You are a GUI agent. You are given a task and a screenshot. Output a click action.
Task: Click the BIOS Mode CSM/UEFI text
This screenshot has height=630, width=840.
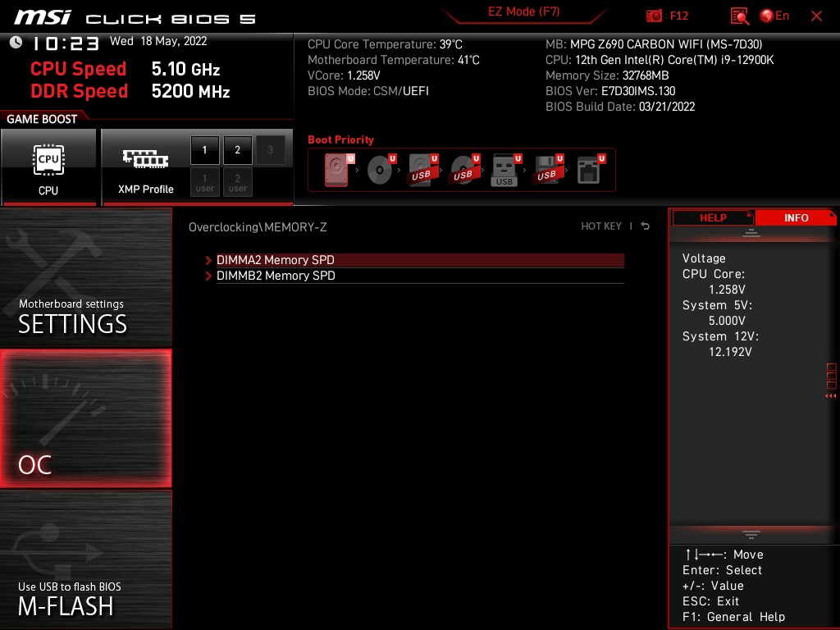pos(368,91)
